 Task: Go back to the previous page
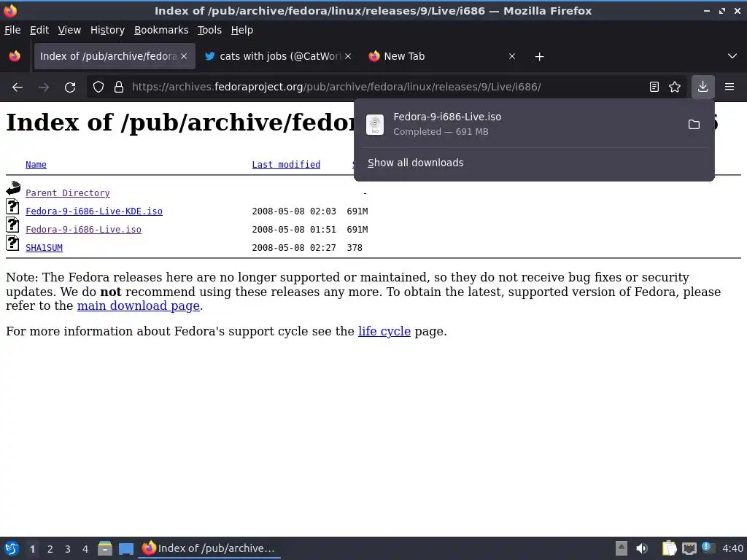(x=18, y=87)
